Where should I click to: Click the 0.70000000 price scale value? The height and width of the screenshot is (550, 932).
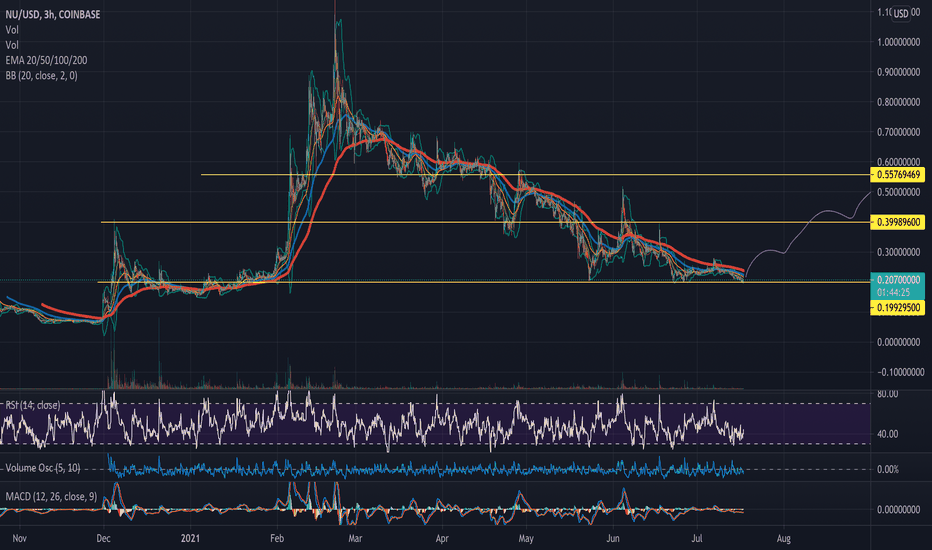point(898,132)
